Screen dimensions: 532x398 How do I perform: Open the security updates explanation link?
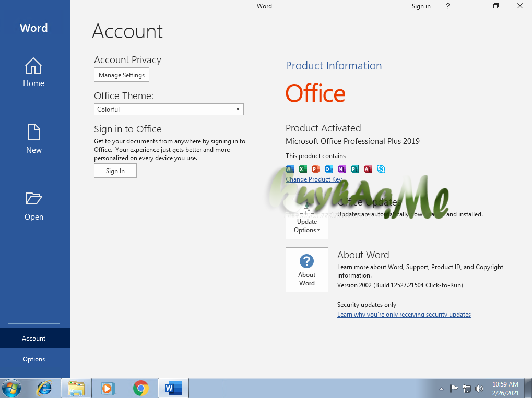pos(404,315)
